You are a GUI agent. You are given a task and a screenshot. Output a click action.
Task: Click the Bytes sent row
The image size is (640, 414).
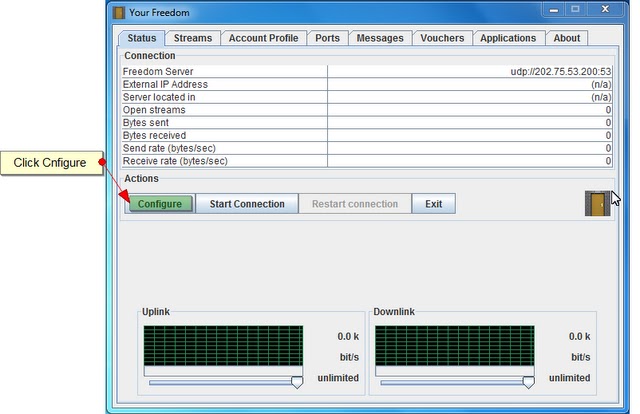pos(367,122)
